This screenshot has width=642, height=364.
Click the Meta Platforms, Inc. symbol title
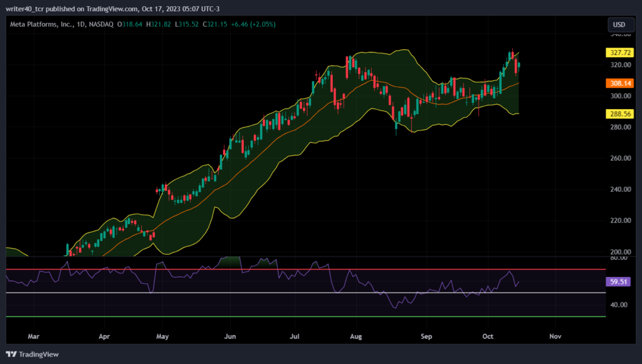point(61,24)
